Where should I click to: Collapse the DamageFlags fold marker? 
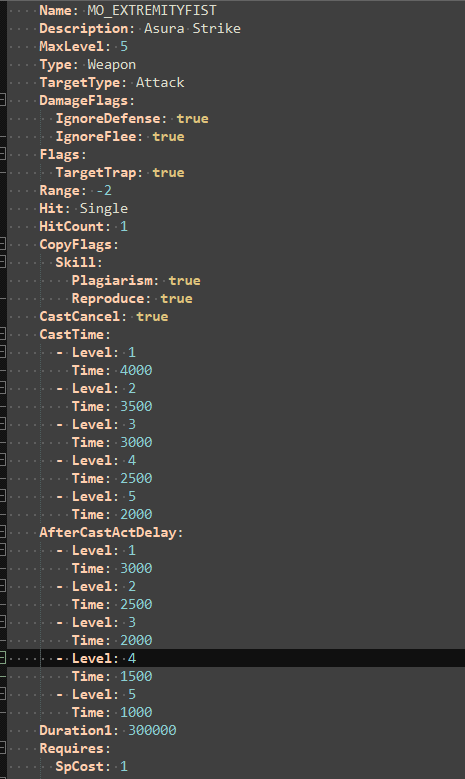point(2,100)
